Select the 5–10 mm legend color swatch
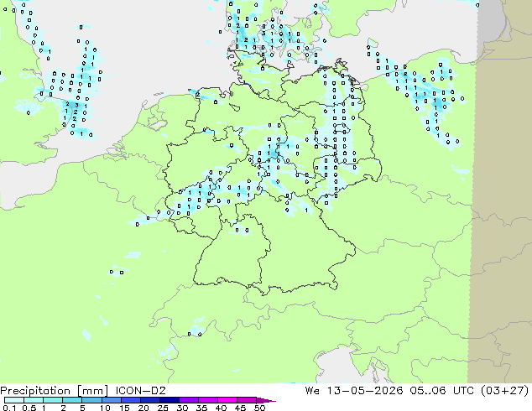 (x=91, y=400)
